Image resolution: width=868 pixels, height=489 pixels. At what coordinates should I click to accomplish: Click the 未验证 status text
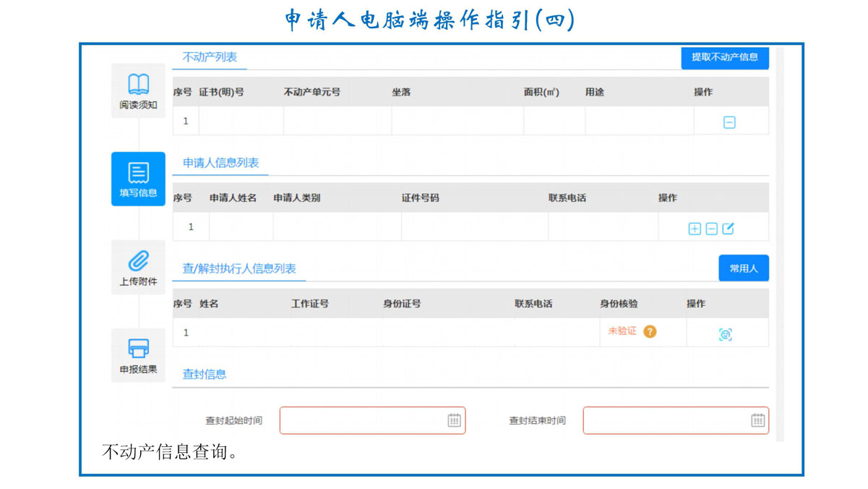click(622, 331)
